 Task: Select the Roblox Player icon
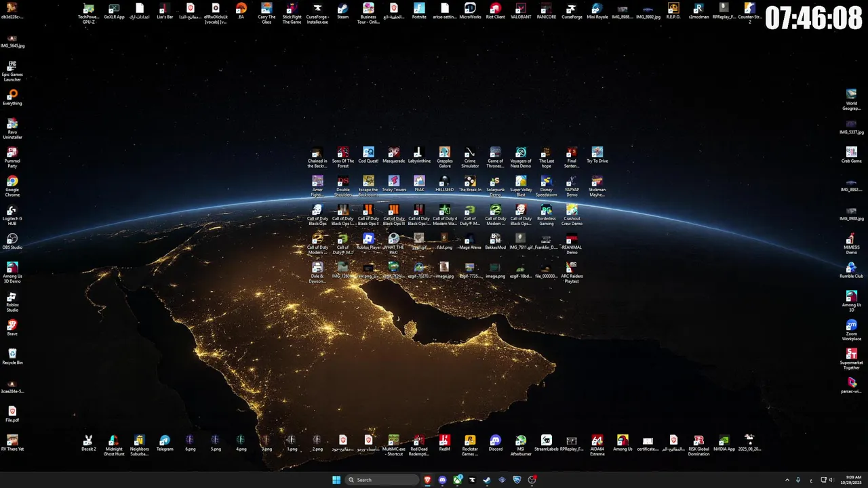click(x=368, y=241)
